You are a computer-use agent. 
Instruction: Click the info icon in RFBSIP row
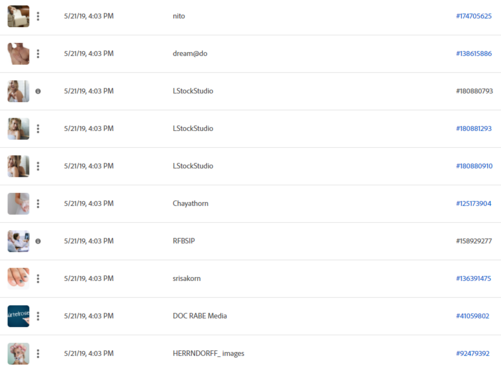tap(38, 241)
